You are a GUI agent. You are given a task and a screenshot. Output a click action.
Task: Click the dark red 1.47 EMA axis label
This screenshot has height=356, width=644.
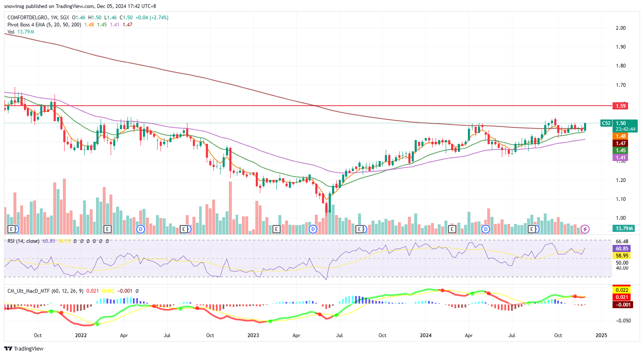click(620, 143)
